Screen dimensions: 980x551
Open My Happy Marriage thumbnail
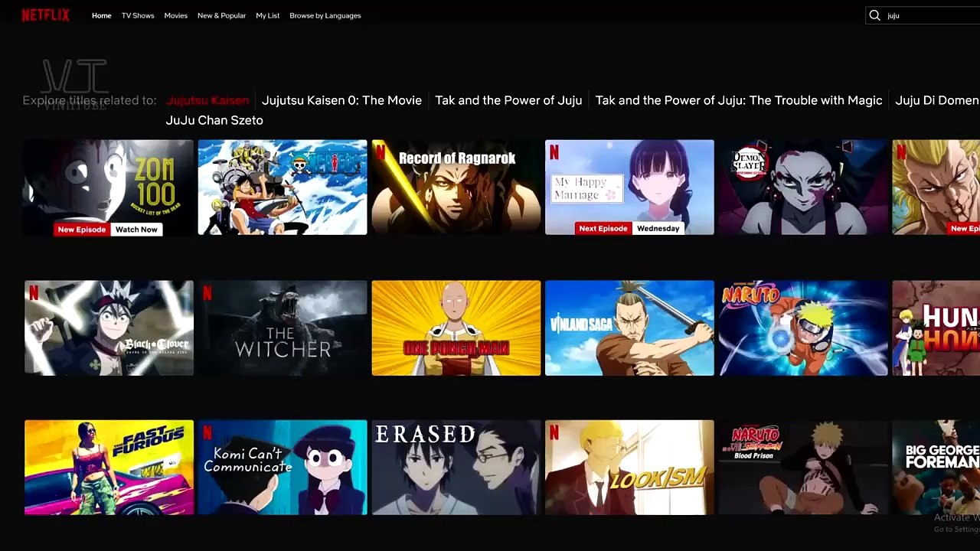coord(629,187)
